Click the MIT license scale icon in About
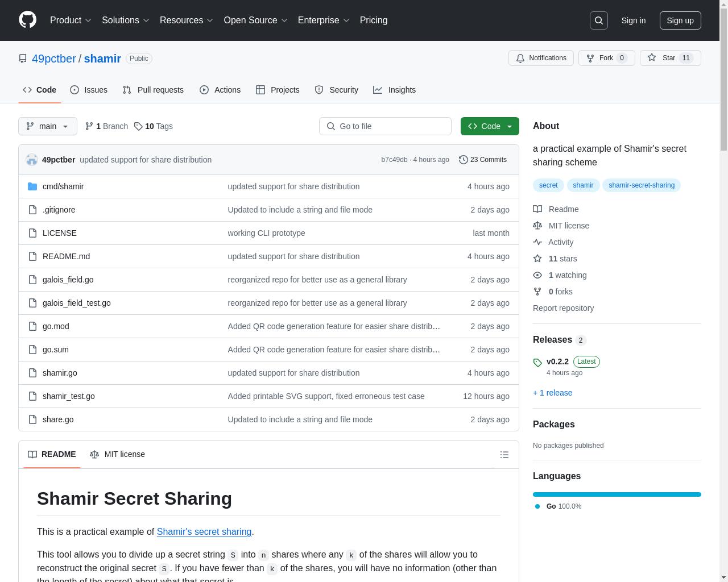Screen dimensions: 728x582 coord(537,226)
